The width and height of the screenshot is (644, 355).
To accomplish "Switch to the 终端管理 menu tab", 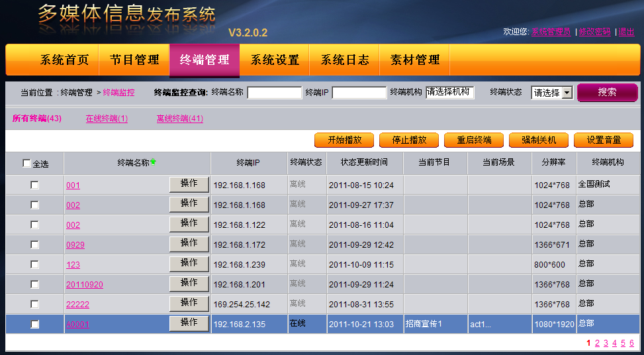I will point(205,60).
